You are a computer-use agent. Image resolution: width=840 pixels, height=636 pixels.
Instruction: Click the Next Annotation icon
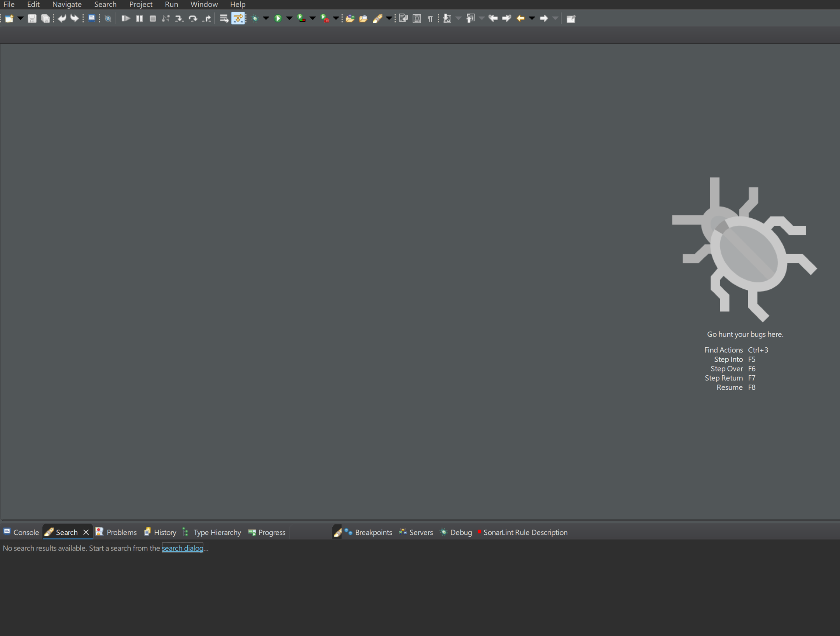point(447,18)
